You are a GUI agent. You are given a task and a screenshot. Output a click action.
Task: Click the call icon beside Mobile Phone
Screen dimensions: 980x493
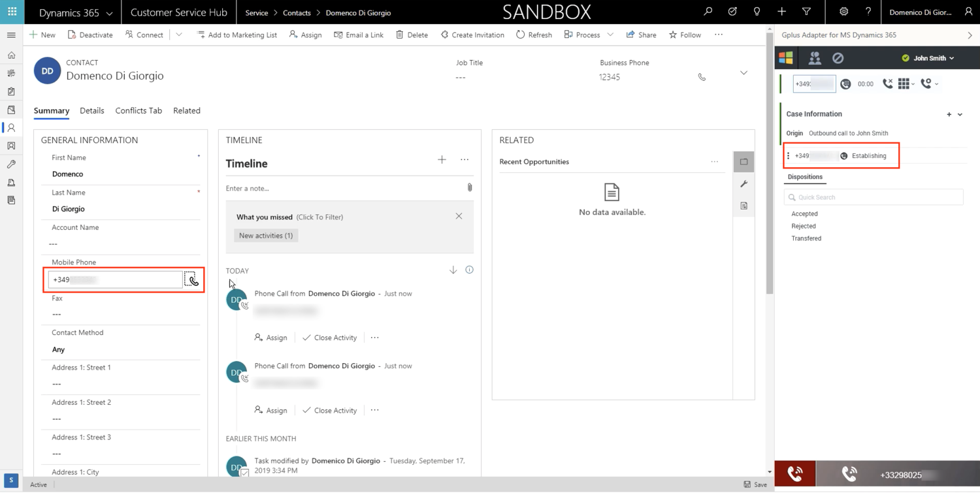193,280
